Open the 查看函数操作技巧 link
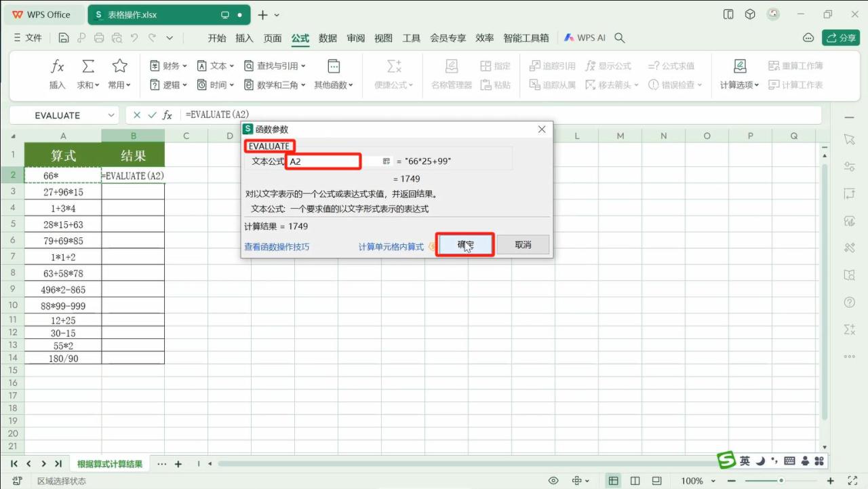Viewport: 868px width, 489px height. (277, 247)
